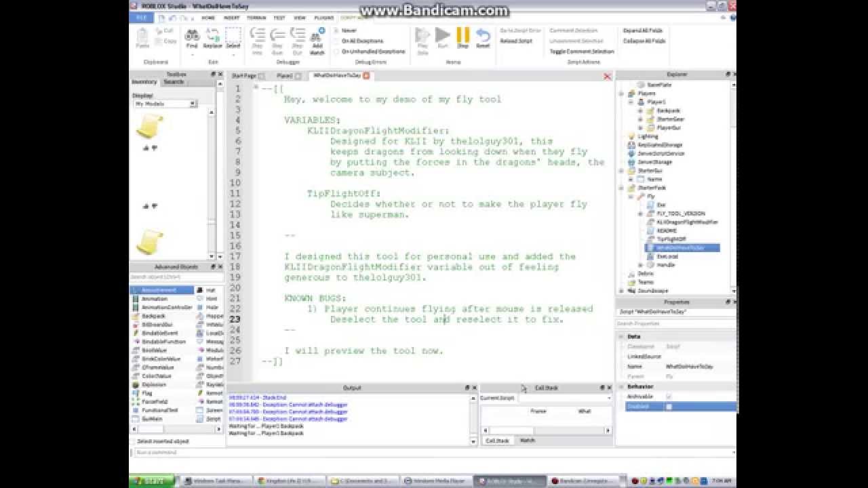
Task: Select ForceField in Advanced Objects list
Action: 156,401
